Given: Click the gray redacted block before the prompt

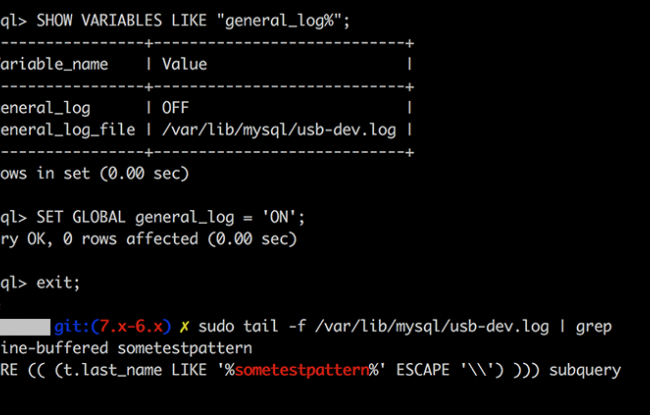Looking at the screenshot, I should tap(25, 327).
